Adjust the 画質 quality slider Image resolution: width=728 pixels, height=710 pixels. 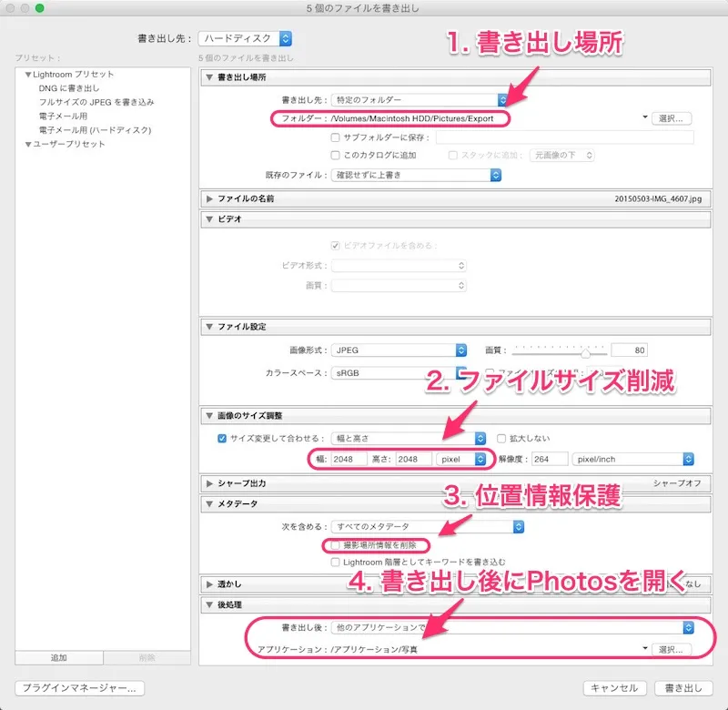(x=585, y=354)
